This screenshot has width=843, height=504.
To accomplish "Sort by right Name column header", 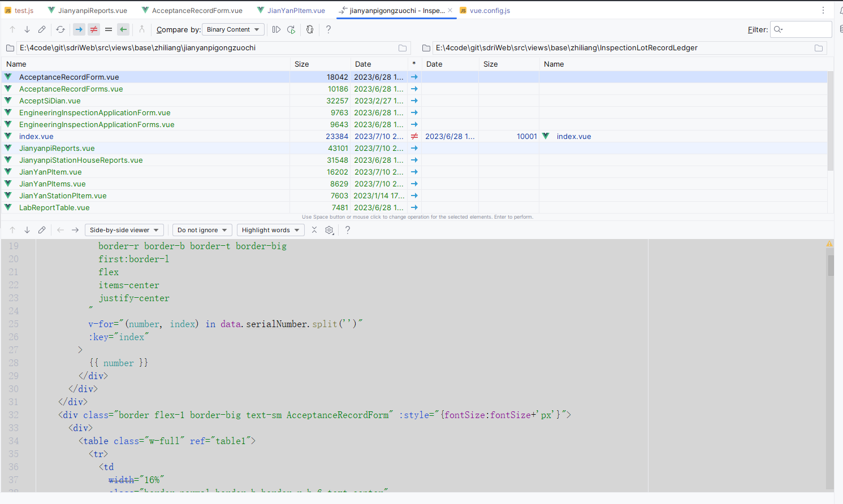I will pyautogui.click(x=683, y=64).
